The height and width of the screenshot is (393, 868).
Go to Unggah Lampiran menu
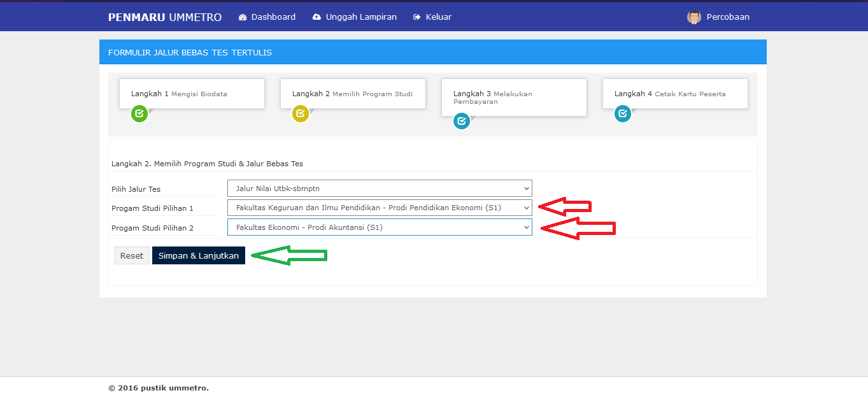(x=361, y=17)
